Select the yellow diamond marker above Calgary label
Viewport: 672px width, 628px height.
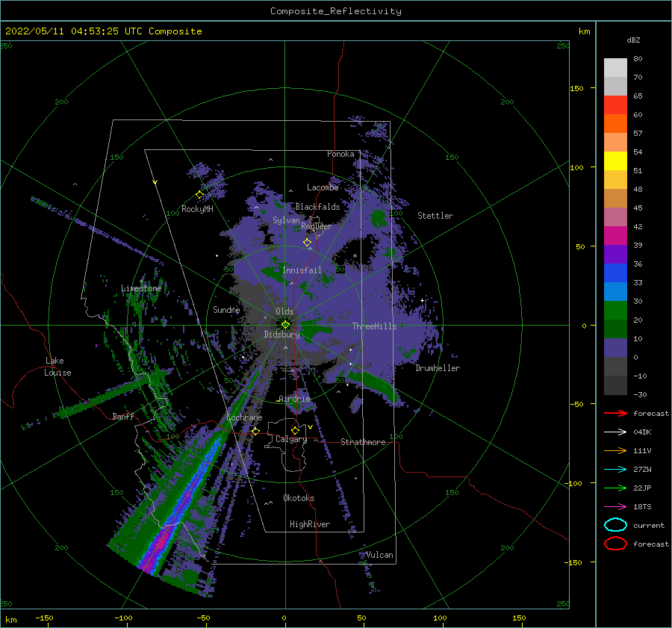pos(295,430)
